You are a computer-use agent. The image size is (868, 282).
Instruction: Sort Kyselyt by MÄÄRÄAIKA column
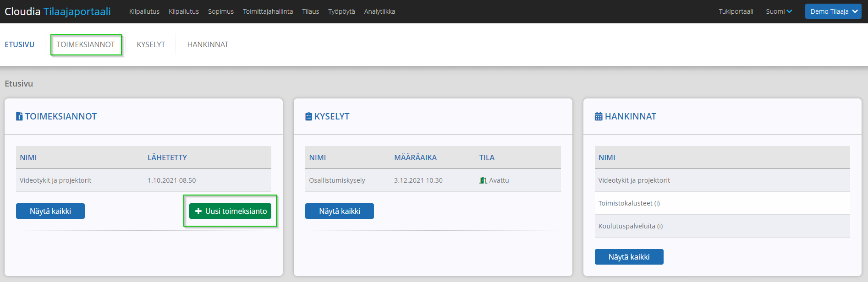click(416, 157)
